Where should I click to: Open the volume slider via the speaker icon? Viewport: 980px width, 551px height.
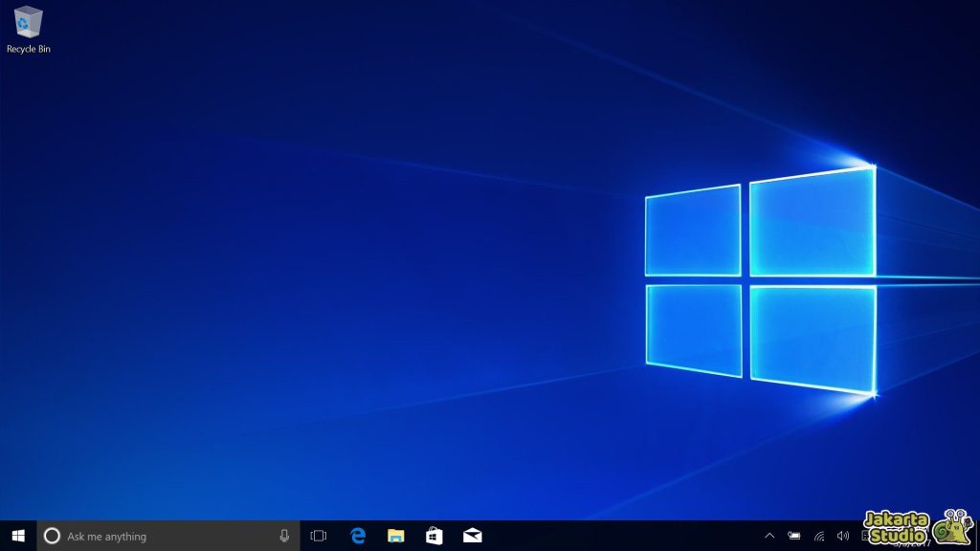pyautogui.click(x=845, y=536)
